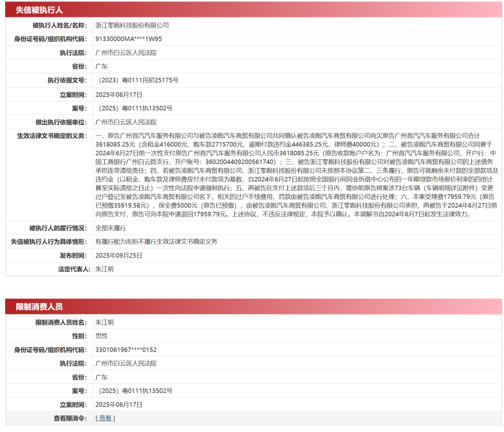This screenshot has height=432, width=504.
Task: Click 广东 in the 限制消费人员 table
Action: coord(101,377)
